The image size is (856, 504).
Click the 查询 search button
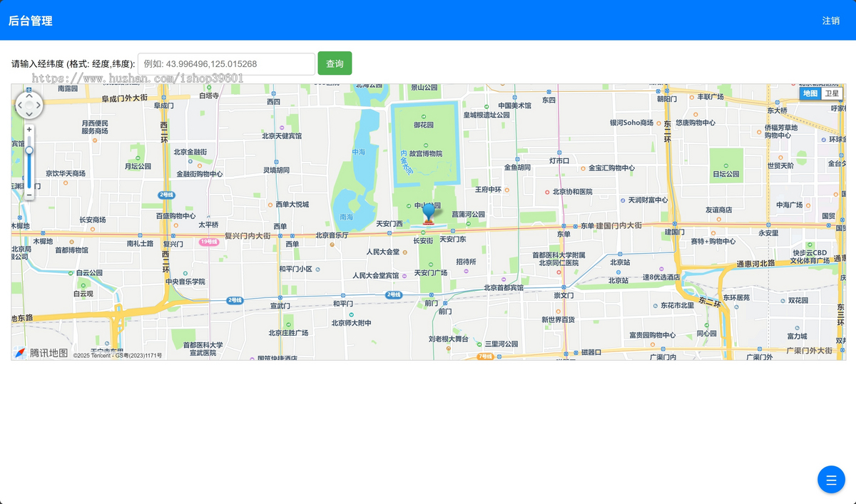point(335,63)
